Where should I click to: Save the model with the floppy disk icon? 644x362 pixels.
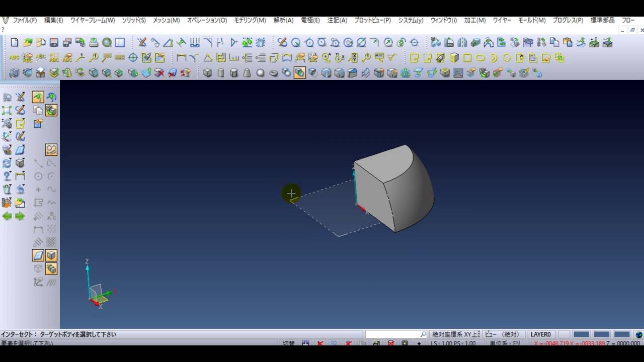pos(54,43)
